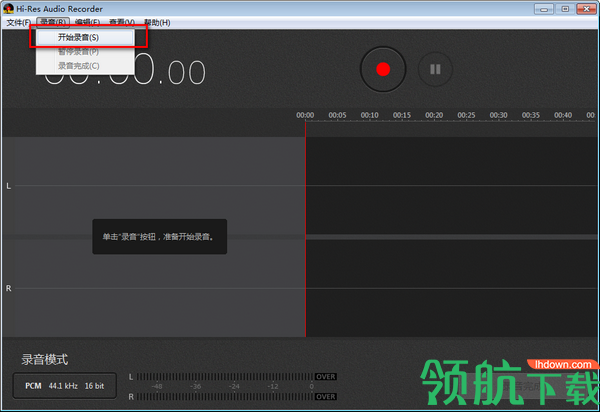Click the OVER indicator of R meter

click(x=326, y=397)
